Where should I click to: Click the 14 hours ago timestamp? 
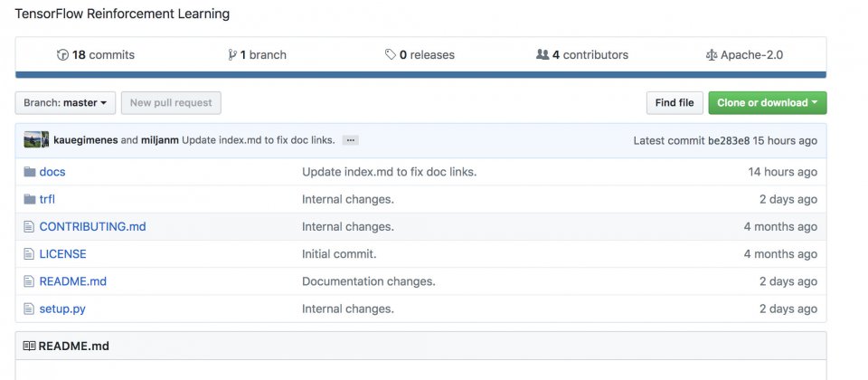point(782,172)
